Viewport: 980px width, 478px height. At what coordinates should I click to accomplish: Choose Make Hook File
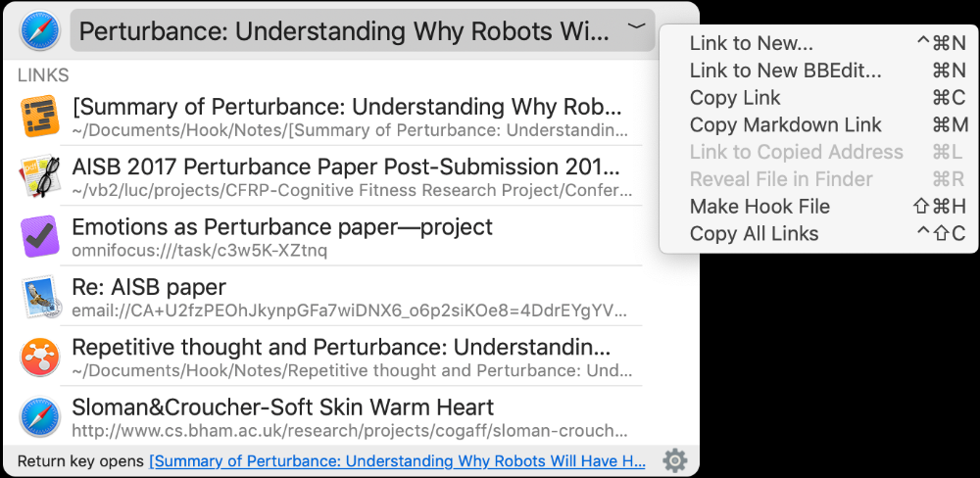759,207
